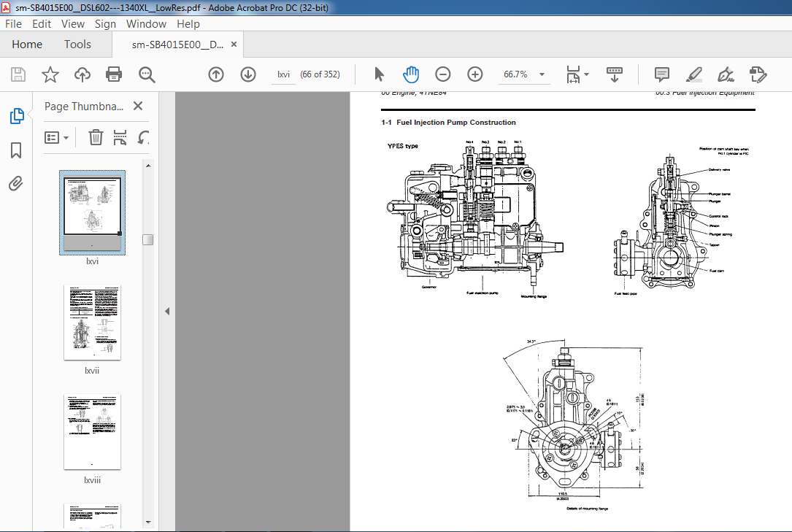
Task: Add a comment with speech bubble icon
Action: click(x=661, y=74)
